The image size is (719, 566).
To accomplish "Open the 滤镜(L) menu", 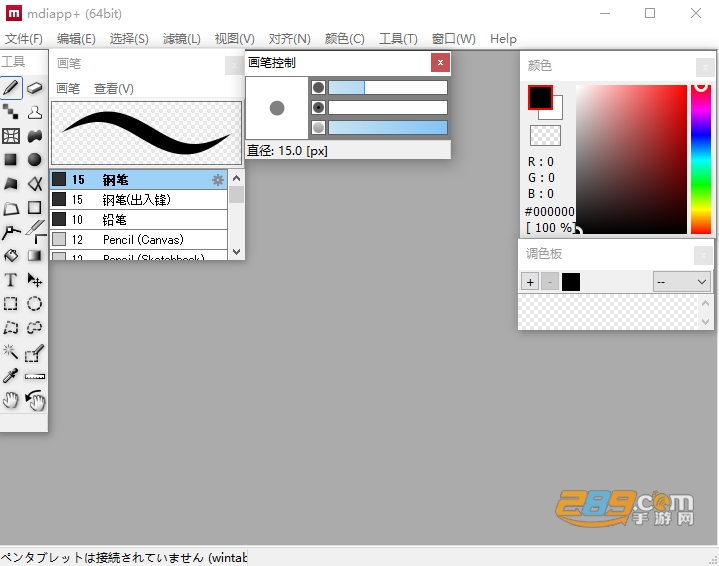I will [182, 39].
